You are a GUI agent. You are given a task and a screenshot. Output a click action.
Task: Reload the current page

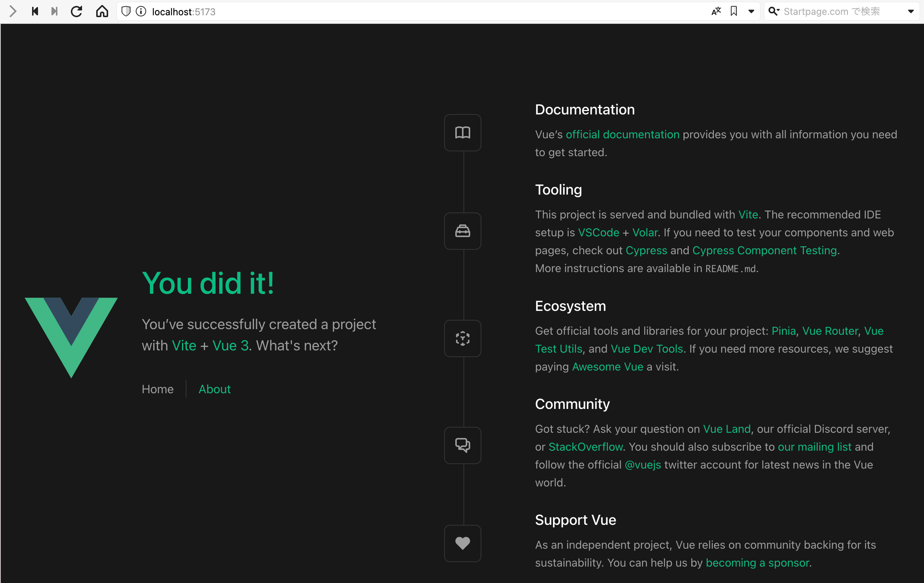point(76,11)
